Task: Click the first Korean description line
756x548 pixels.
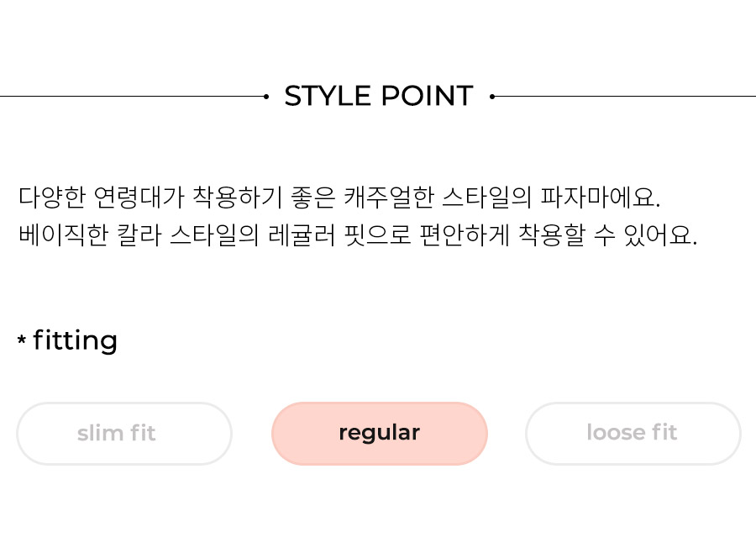Action: (x=339, y=198)
